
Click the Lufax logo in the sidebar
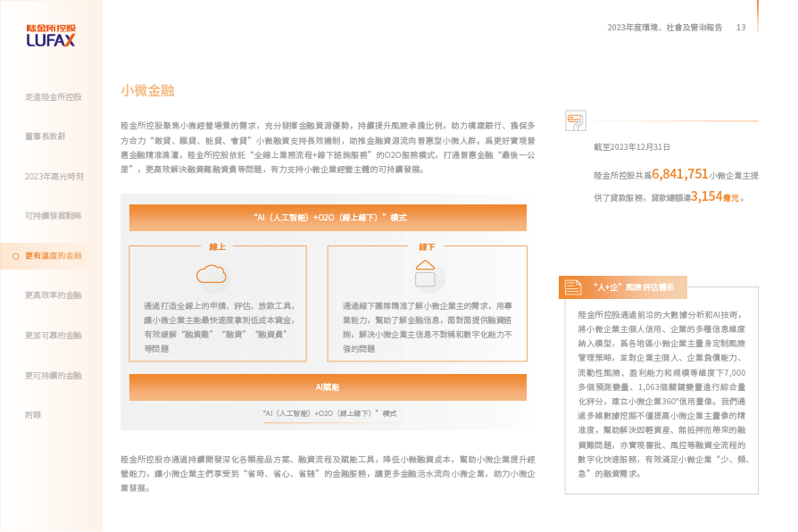51,36
